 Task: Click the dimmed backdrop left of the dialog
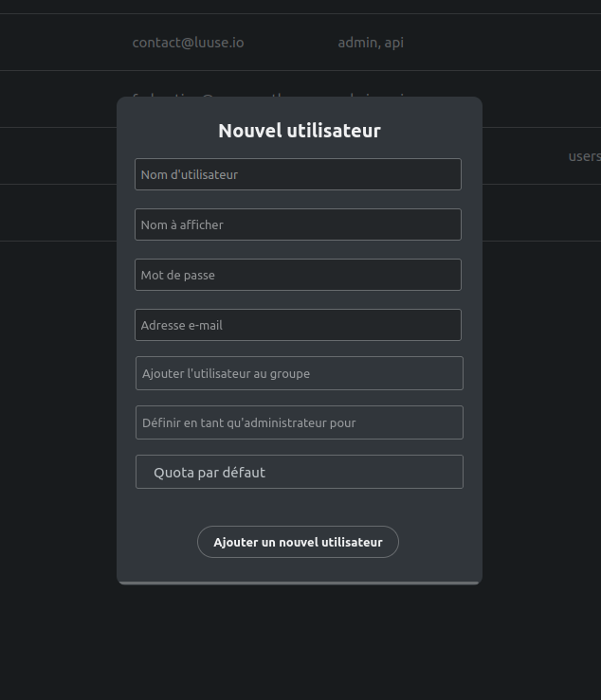[x=57, y=379]
